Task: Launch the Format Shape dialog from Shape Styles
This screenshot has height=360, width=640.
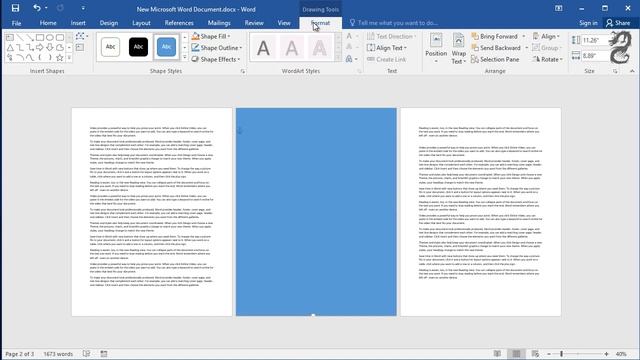Action: click(243, 71)
